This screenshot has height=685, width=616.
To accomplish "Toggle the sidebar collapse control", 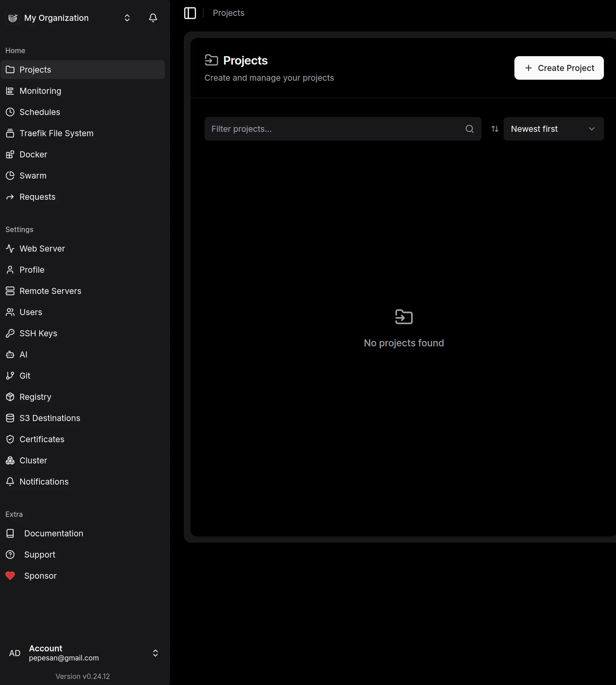I will 190,13.
